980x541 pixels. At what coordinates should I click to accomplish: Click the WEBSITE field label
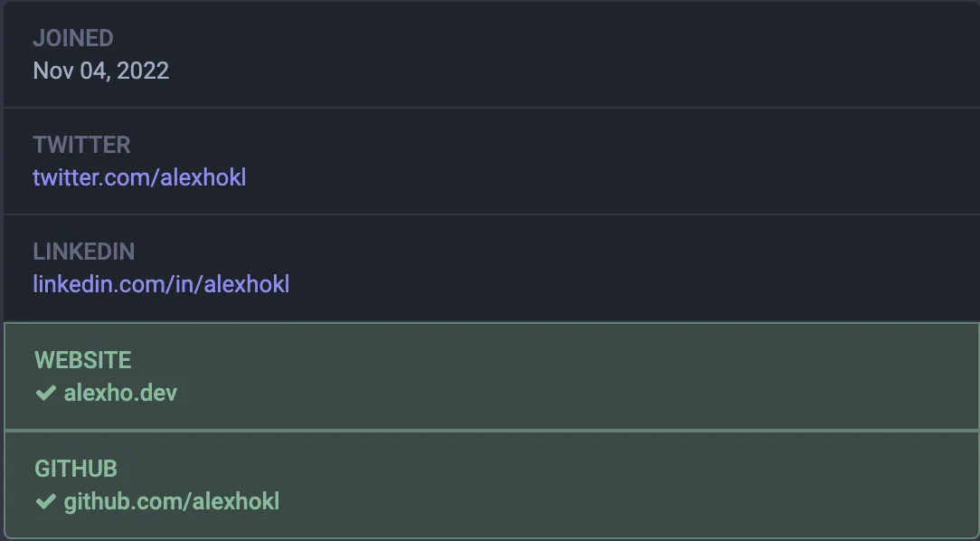(82, 360)
